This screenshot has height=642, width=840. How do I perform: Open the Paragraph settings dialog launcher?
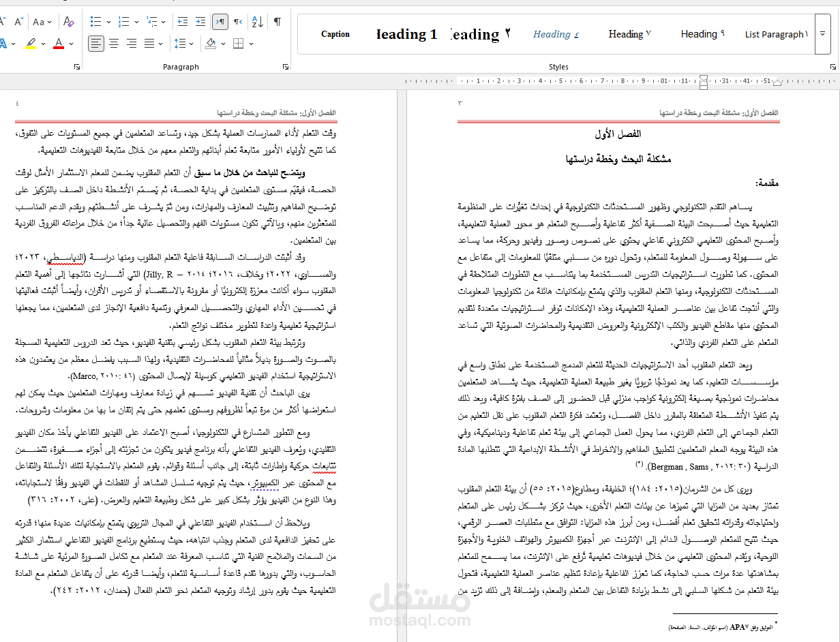coord(286,67)
